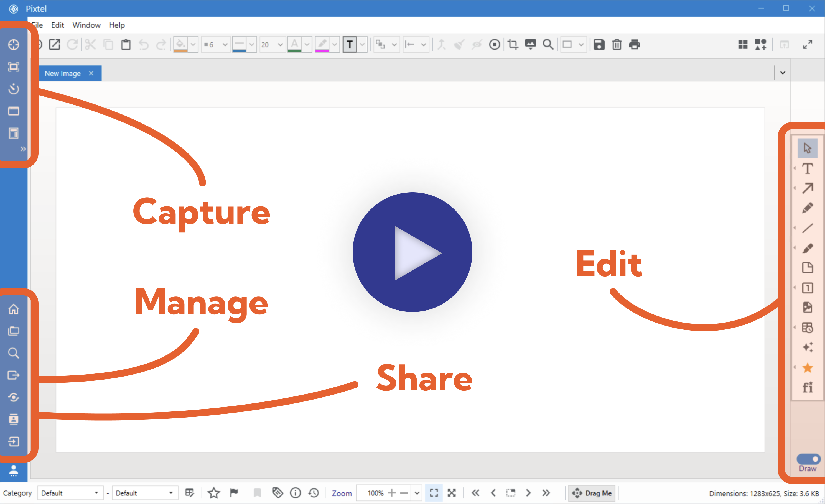The image size is (825, 504).
Task: Click the open in external editor icon
Action: pos(55,45)
